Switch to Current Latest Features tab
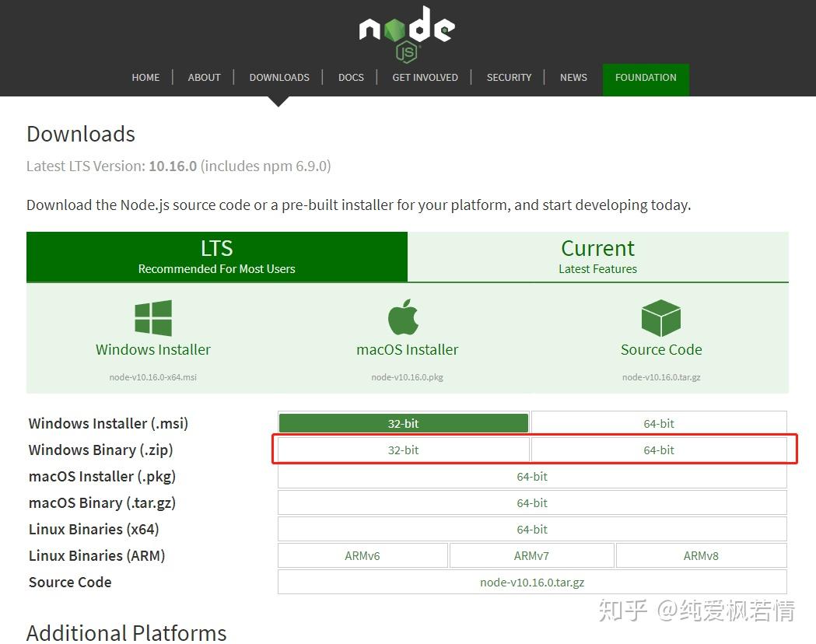This screenshot has width=816, height=644. (x=598, y=257)
